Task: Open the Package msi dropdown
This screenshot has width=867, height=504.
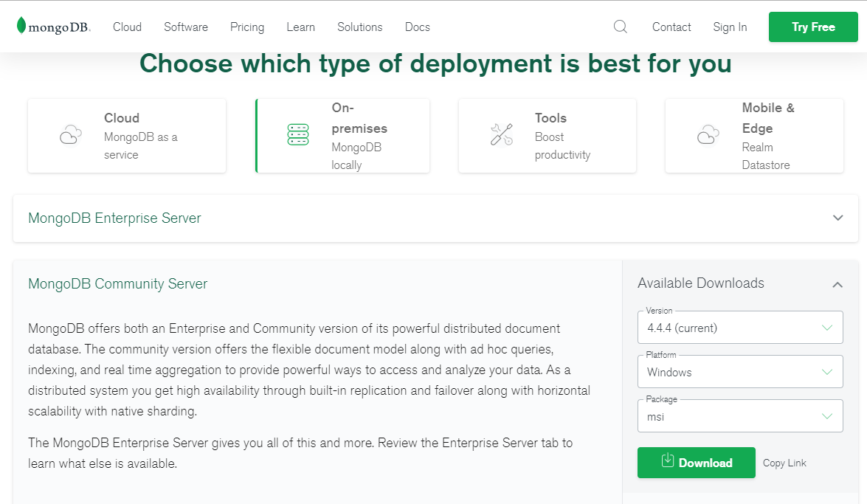Action: [740, 416]
